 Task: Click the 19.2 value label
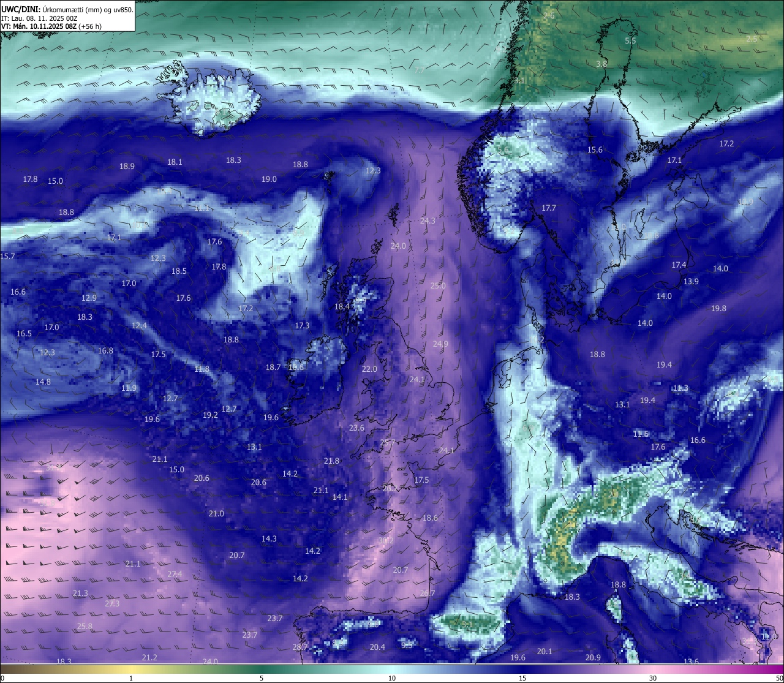tap(210, 415)
